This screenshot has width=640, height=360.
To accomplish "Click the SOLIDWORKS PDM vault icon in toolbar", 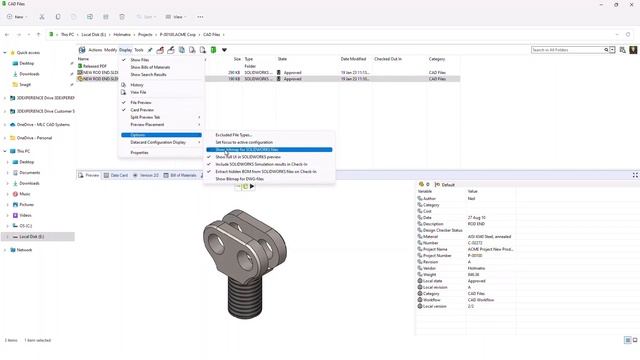I will 82,50.
